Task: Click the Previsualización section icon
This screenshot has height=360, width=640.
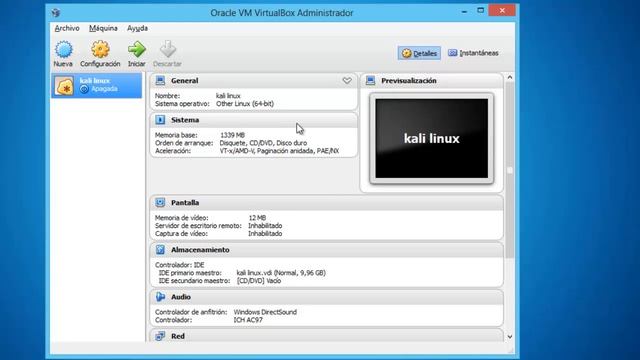Action: coord(370,81)
